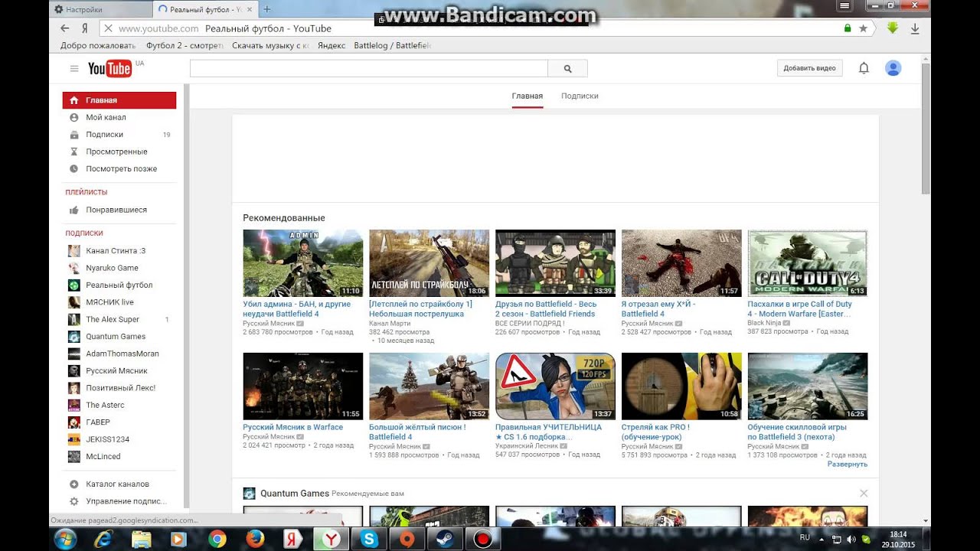This screenshot has height=551, width=980.
Task: Open the notifications bell
Action: (x=864, y=68)
